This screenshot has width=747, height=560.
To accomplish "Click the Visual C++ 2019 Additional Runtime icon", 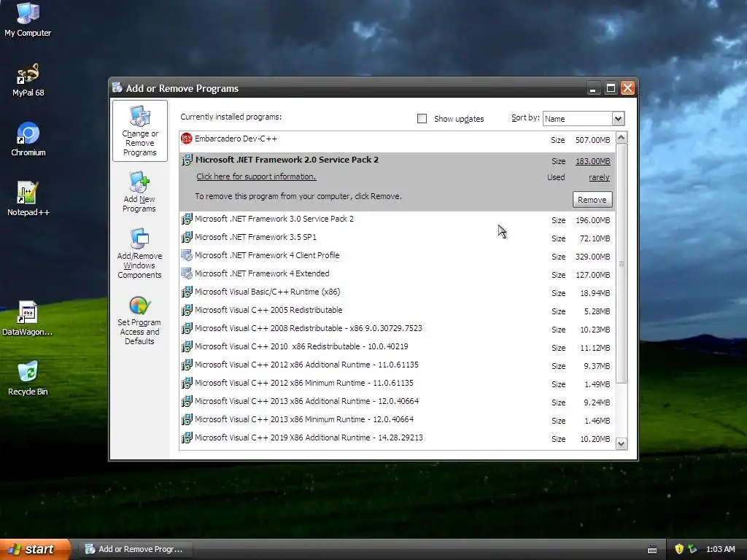I will pos(186,437).
